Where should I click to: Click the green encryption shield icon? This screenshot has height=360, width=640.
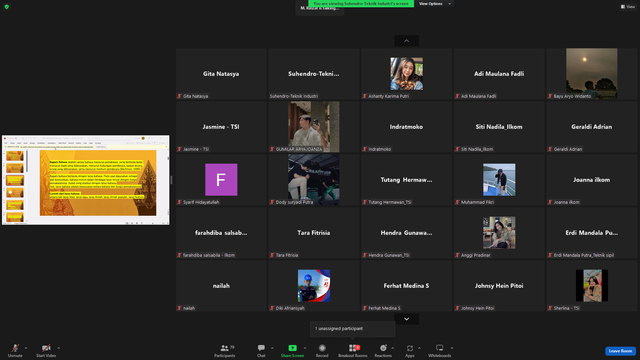(x=7, y=7)
